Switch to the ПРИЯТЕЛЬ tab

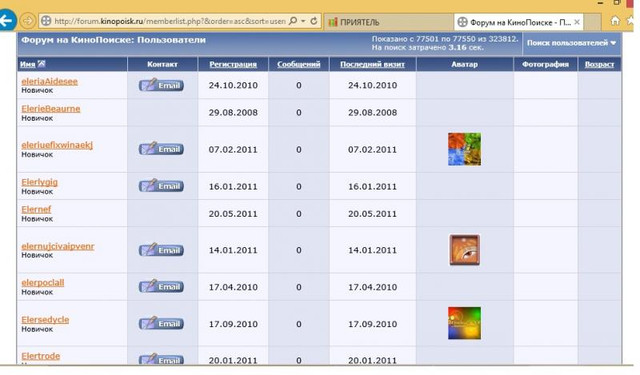tap(388, 22)
